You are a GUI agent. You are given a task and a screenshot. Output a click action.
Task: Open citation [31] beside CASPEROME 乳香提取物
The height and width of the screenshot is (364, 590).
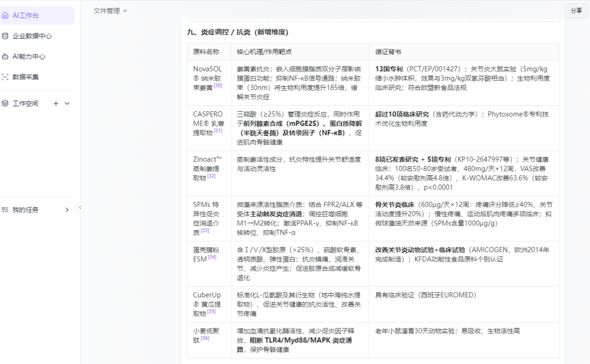(218, 131)
